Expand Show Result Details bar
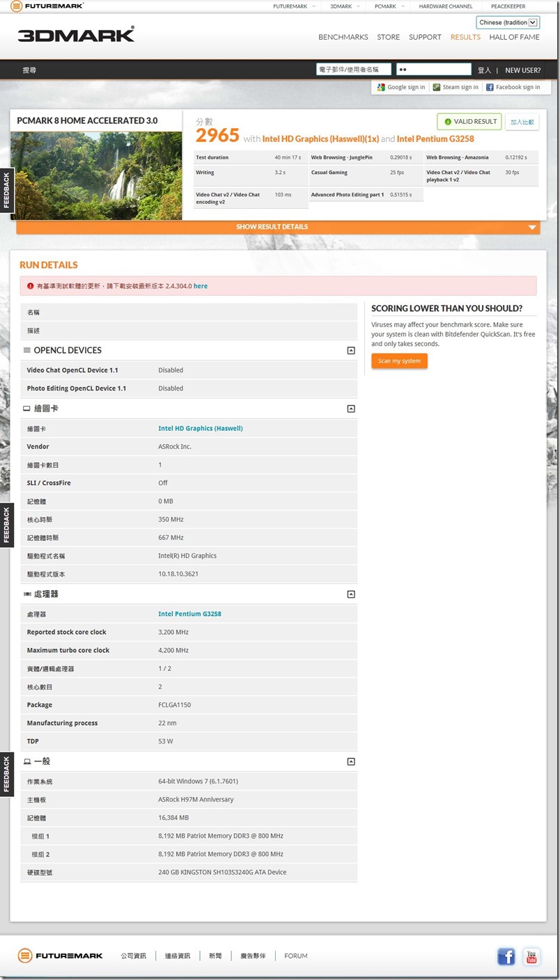The width and height of the screenshot is (560, 980). point(278,227)
